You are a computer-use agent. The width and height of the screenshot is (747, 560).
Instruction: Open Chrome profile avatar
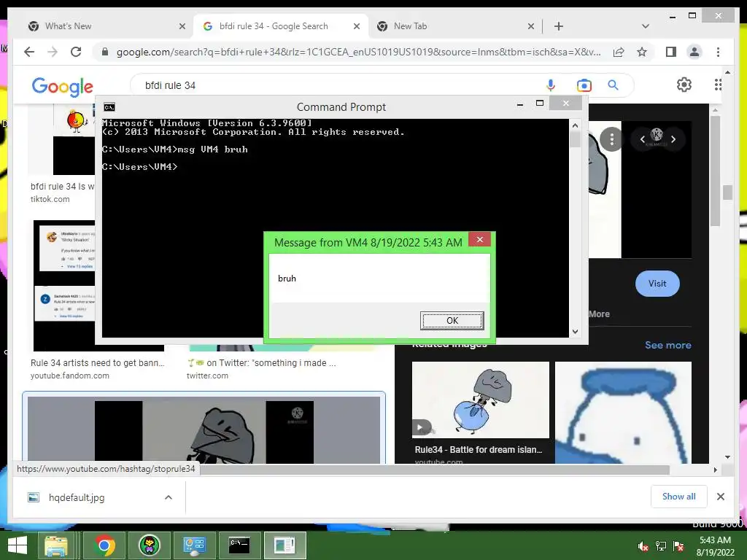(694, 52)
